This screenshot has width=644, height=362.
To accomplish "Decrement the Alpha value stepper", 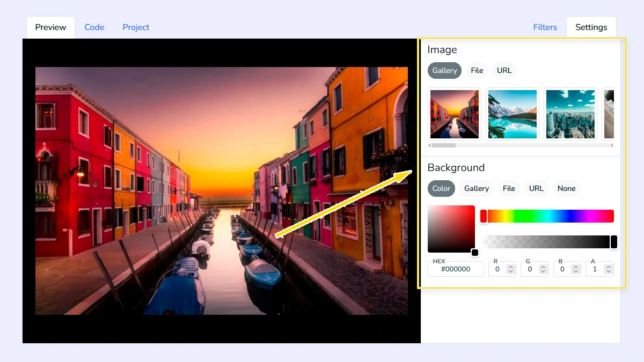I will pyautogui.click(x=608, y=271).
